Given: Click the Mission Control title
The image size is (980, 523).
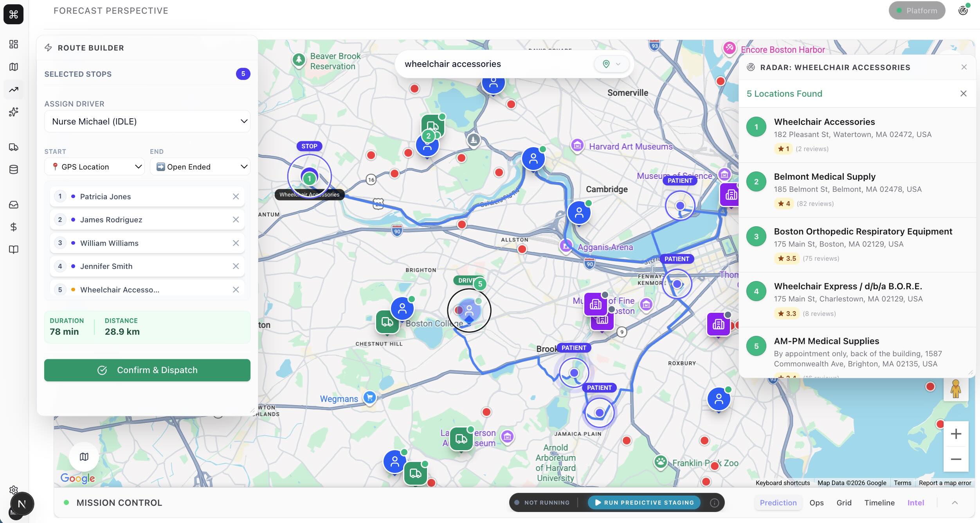Looking at the screenshot, I should click(x=119, y=503).
